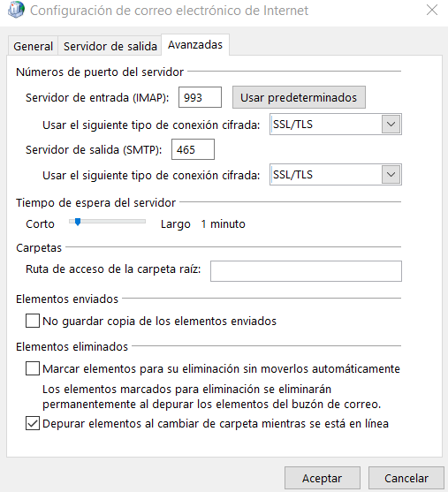Expand the IMAP encrypted connection type dropdown

pos(391,125)
